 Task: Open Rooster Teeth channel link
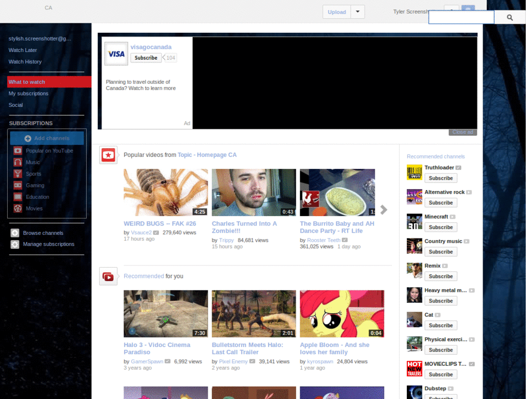pos(324,240)
